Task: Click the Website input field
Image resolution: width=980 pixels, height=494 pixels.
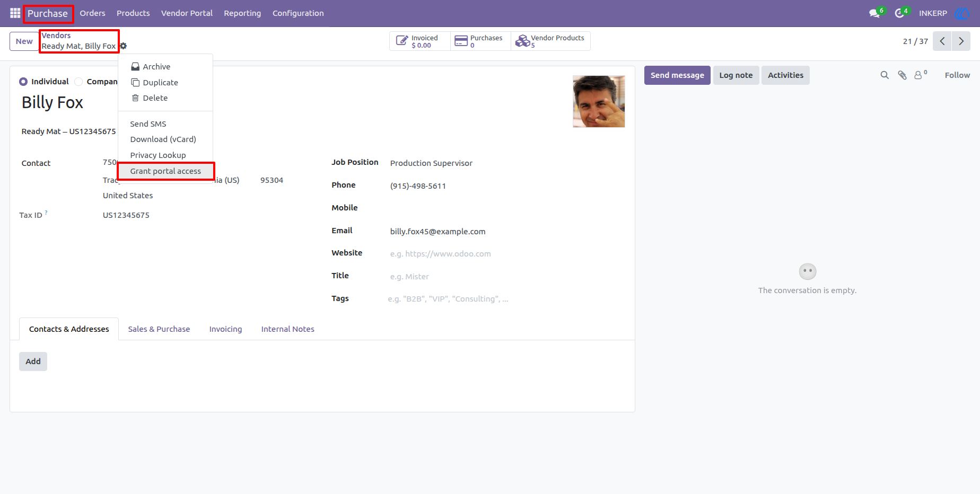Action: [x=507, y=254]
